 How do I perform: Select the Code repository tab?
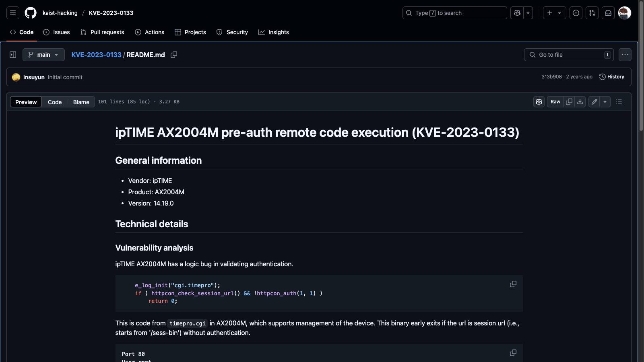(22, 32)
